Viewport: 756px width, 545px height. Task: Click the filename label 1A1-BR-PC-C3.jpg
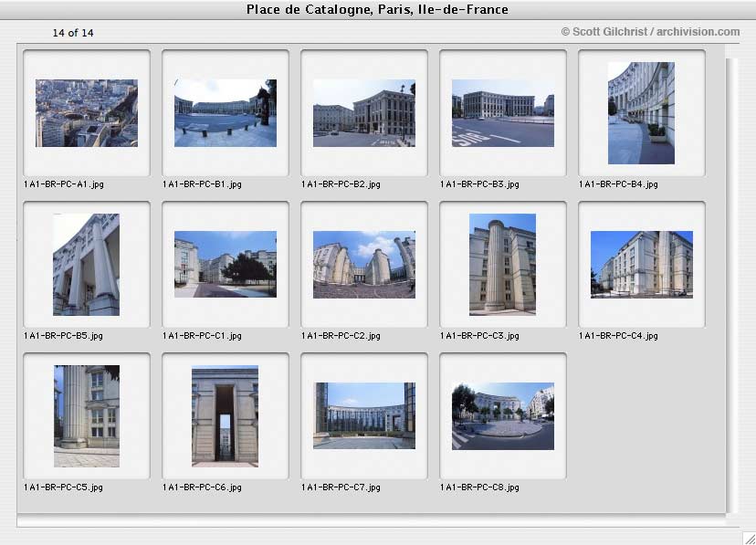pyautogui.click(x=479, y=336)
